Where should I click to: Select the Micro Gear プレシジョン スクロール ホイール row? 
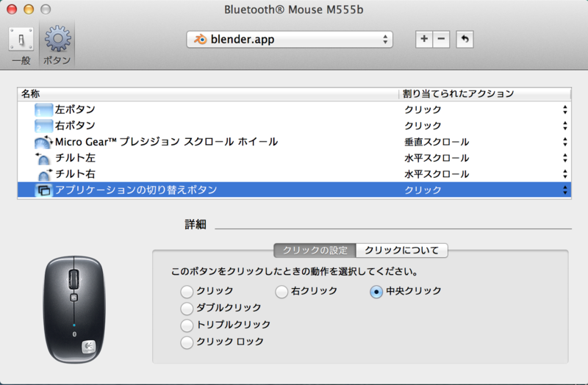295,142
